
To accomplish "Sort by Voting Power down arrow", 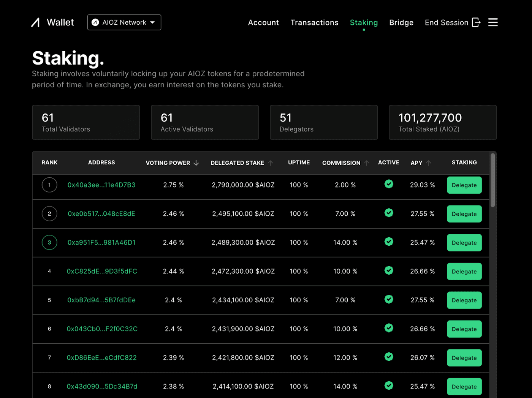I will [196, 163].
